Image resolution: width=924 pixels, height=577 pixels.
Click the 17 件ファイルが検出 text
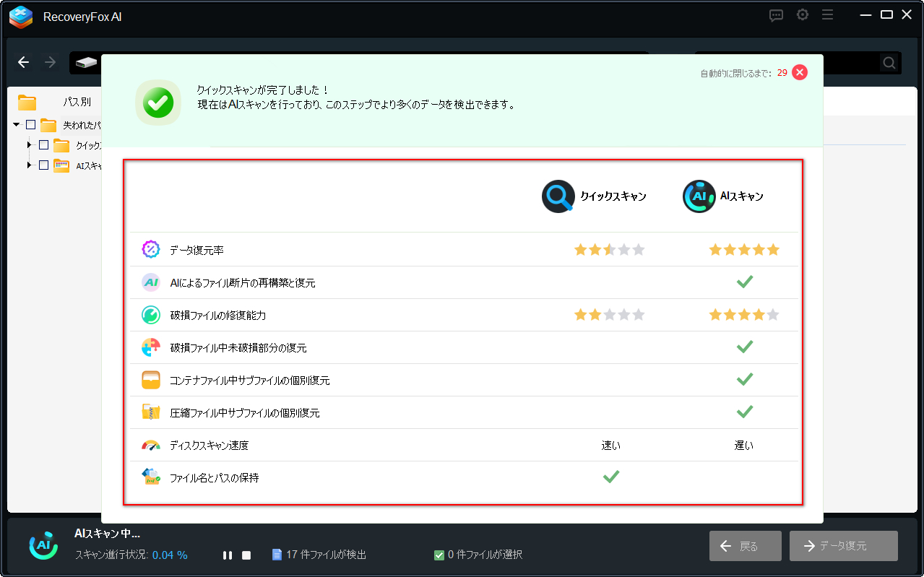(327, 555)
